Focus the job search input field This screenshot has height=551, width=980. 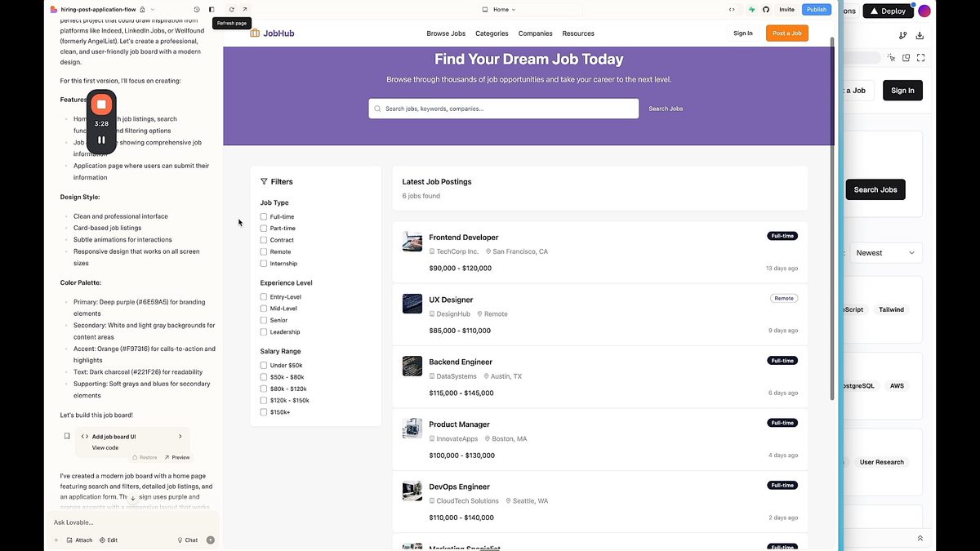[504, 109]
